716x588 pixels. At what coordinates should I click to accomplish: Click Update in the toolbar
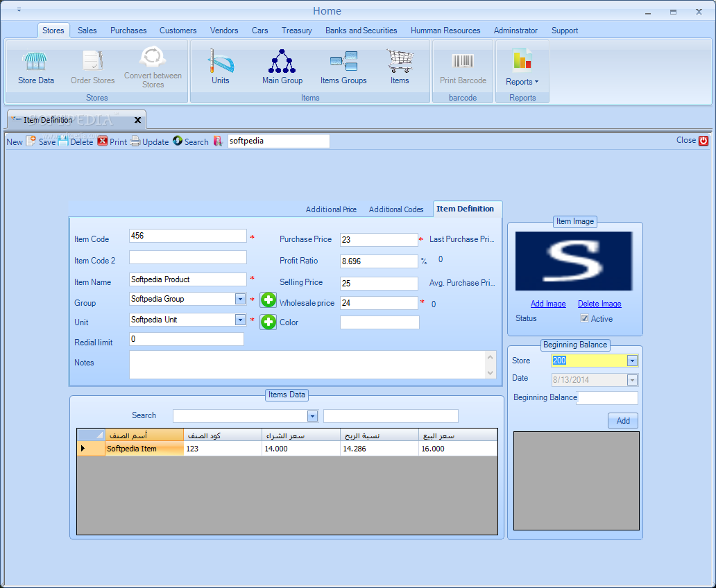[162, 141]
